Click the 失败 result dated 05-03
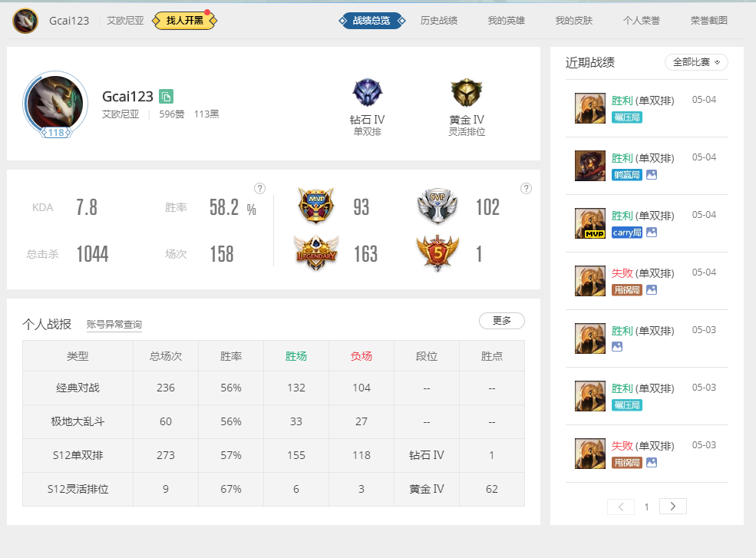This screenshot has height=558, width=756. [x=622, y=446]
